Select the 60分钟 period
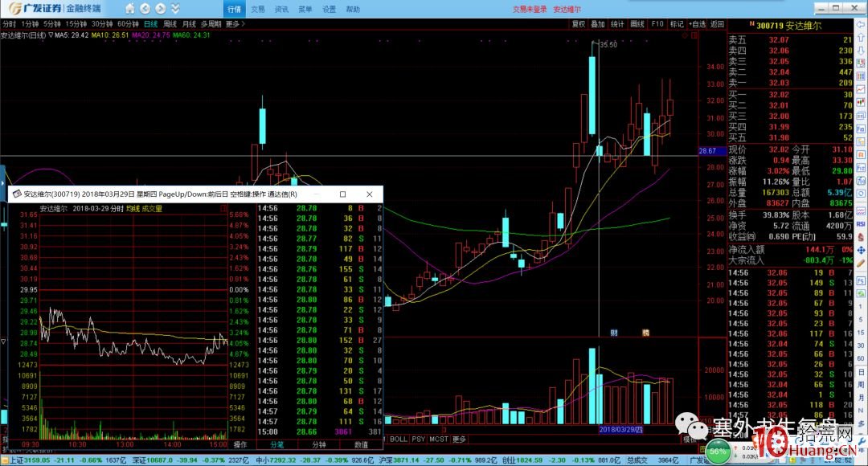Image resolution: width=868 pixels, height=466 pixels. pyautogui.click(x=128, y=24)
